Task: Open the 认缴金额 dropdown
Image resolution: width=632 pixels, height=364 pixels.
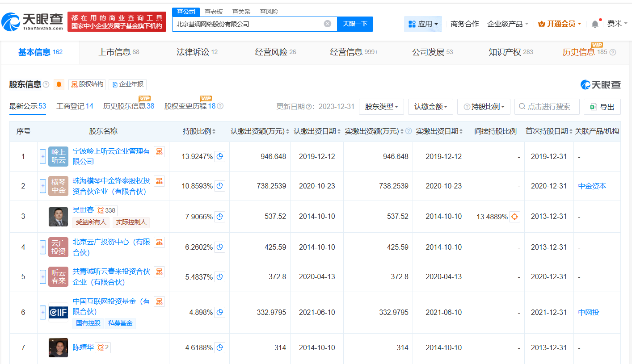Action: pyautogui.click(x=430, y=106)
